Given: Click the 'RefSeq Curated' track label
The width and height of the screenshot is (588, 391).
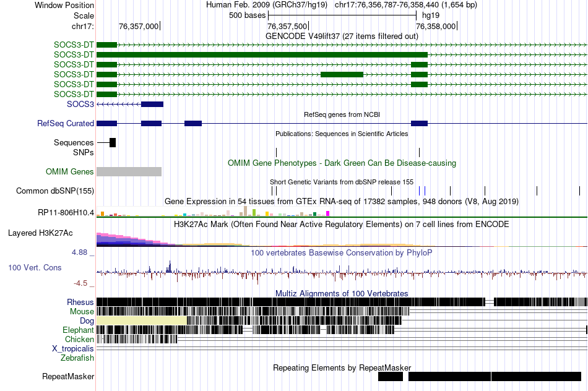Looking at the screenshot, I should click(x=66, y=123).
